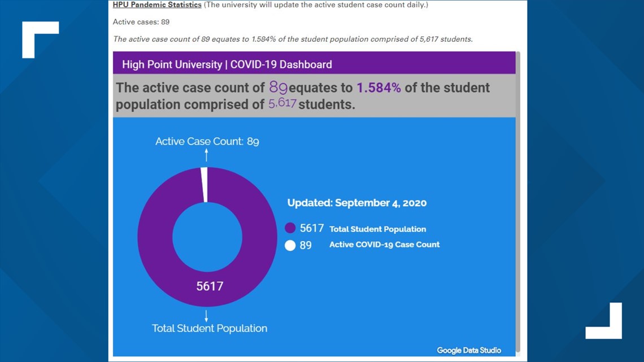644x362 pixels.
Task: Click the 'High Point University | COVID-19 Dashboard' header
Action: click(227, 64)
